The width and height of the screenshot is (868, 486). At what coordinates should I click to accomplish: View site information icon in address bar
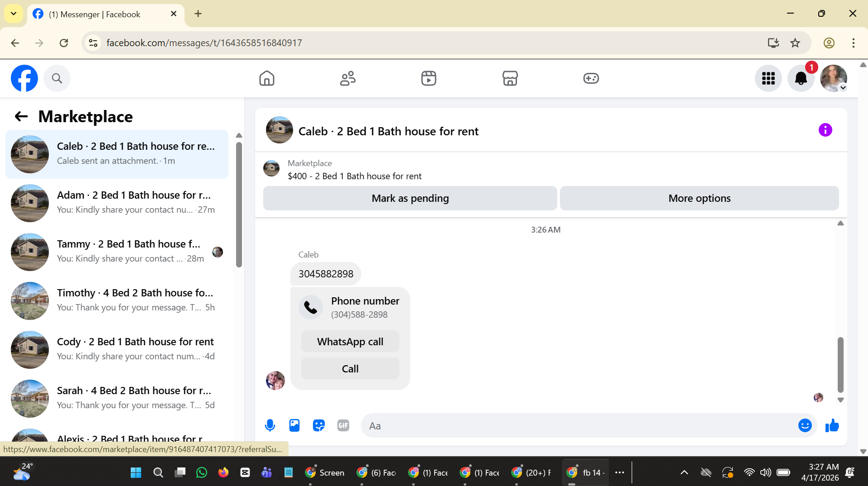[93, 43]
